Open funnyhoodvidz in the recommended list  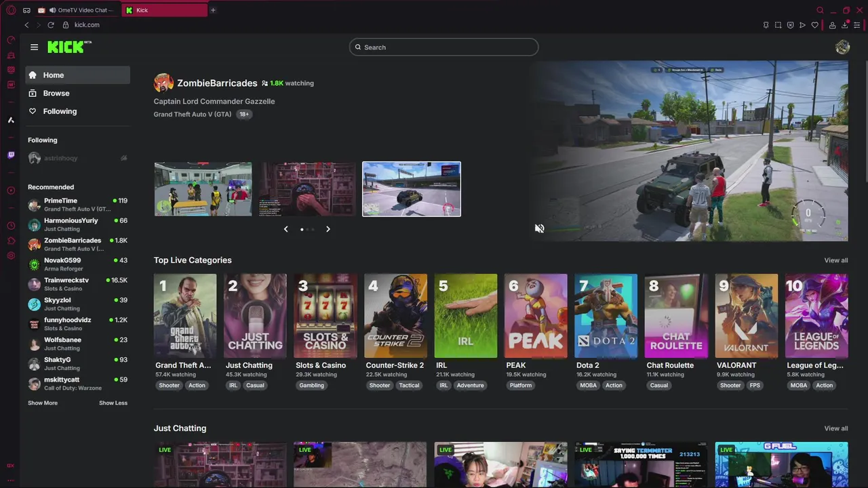(x=77, y=324)
